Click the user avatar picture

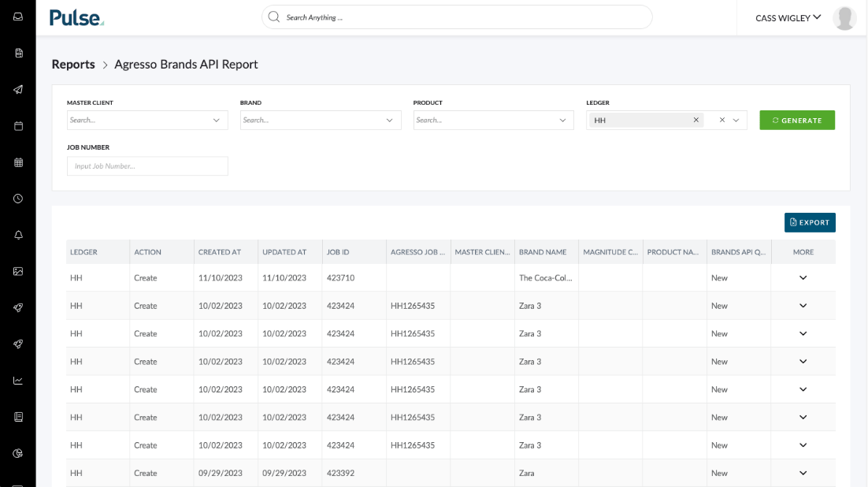click(x=844, y=17)
